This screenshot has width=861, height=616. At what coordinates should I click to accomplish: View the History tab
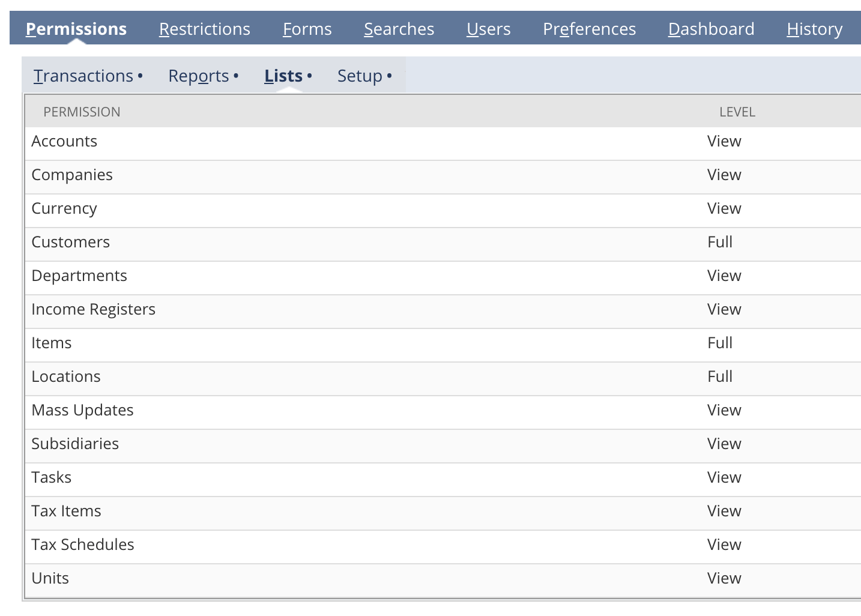pos(815,29)
